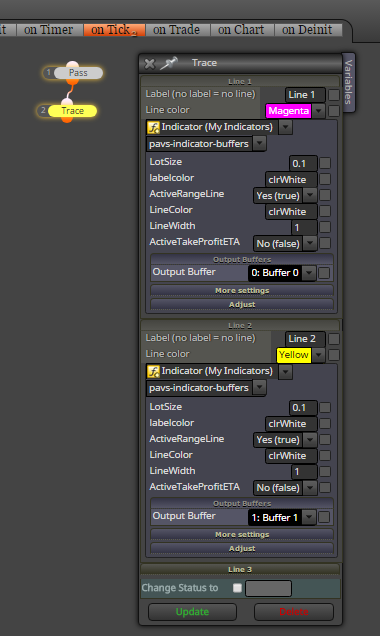Click the green Update button
The image size is (380, 636).
tap(192, 612)
